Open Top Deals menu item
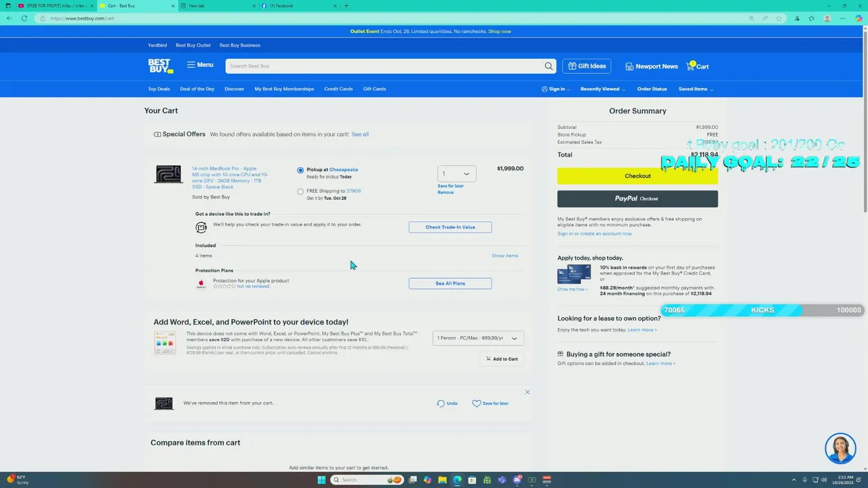868x488 pixels. click(159, 89)
